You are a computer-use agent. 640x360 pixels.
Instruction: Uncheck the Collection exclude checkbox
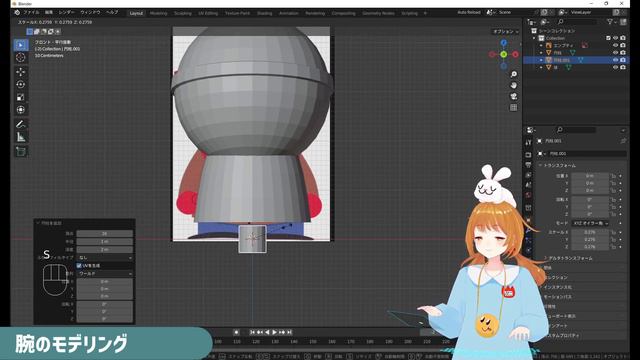point(608,38)
